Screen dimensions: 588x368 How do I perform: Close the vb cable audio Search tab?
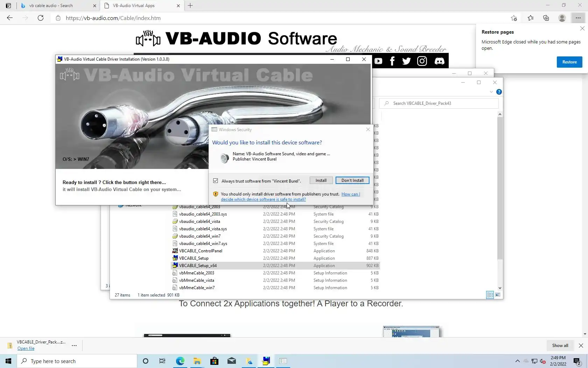[94, 6]
